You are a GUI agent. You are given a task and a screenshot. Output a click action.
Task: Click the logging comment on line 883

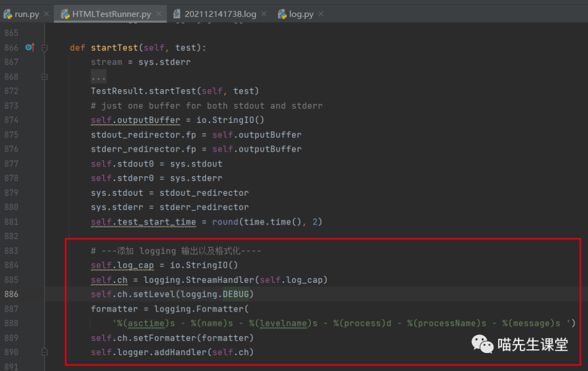pyautogui.click(x=176, y=251)
